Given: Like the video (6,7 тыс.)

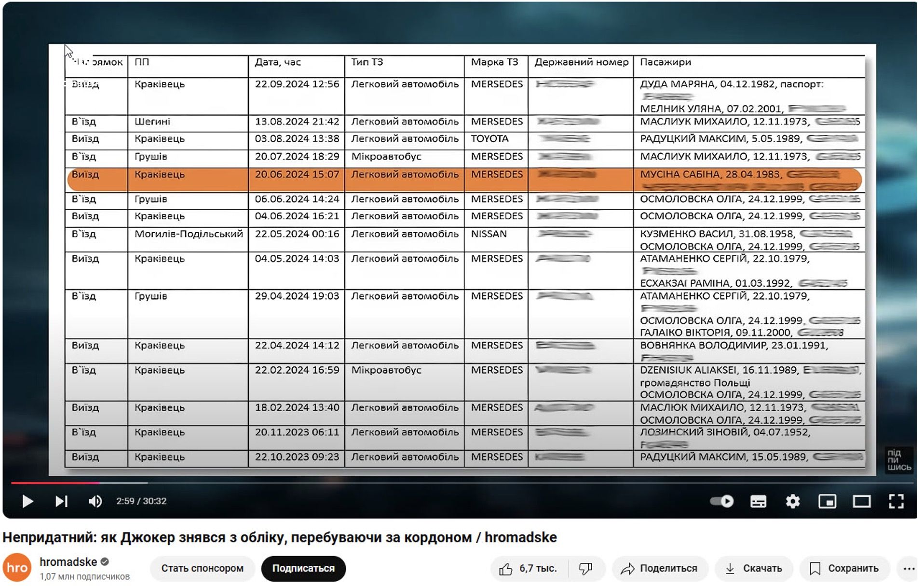Looking at the screenshot, I should point(528,568).
